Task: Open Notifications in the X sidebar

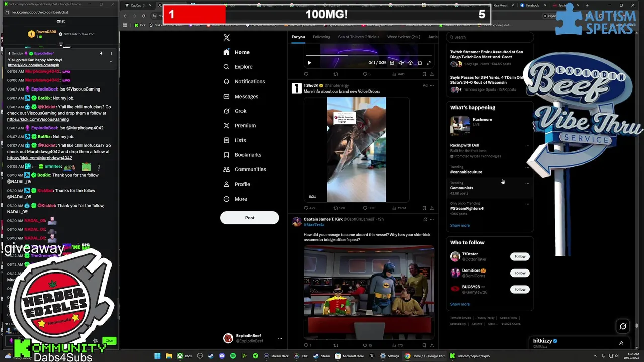Action: click(x=244, y=81)
